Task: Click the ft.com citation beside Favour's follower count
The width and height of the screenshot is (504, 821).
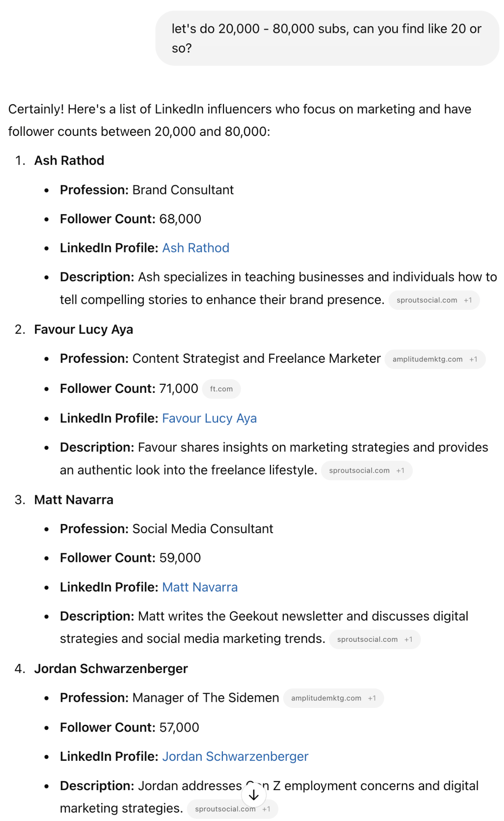Action: 221,388
